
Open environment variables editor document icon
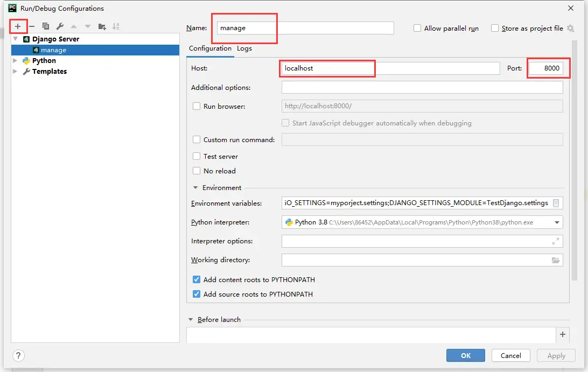click(556, 203)
